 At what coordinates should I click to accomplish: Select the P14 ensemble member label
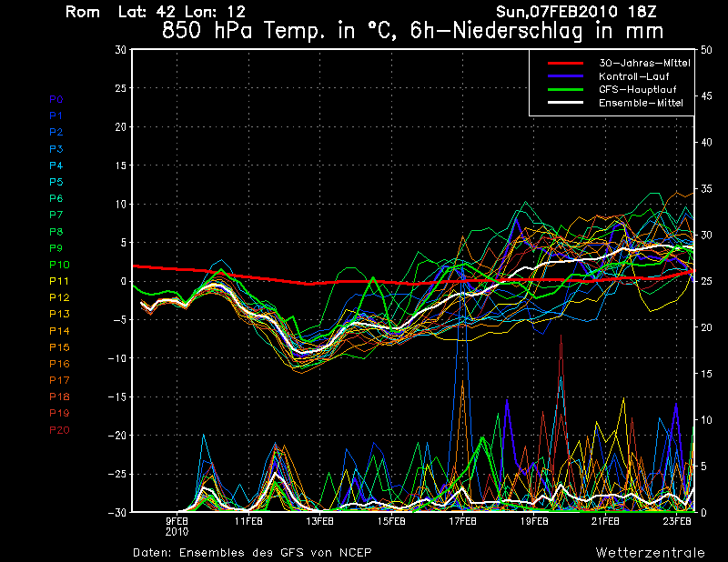click(58, 331)
